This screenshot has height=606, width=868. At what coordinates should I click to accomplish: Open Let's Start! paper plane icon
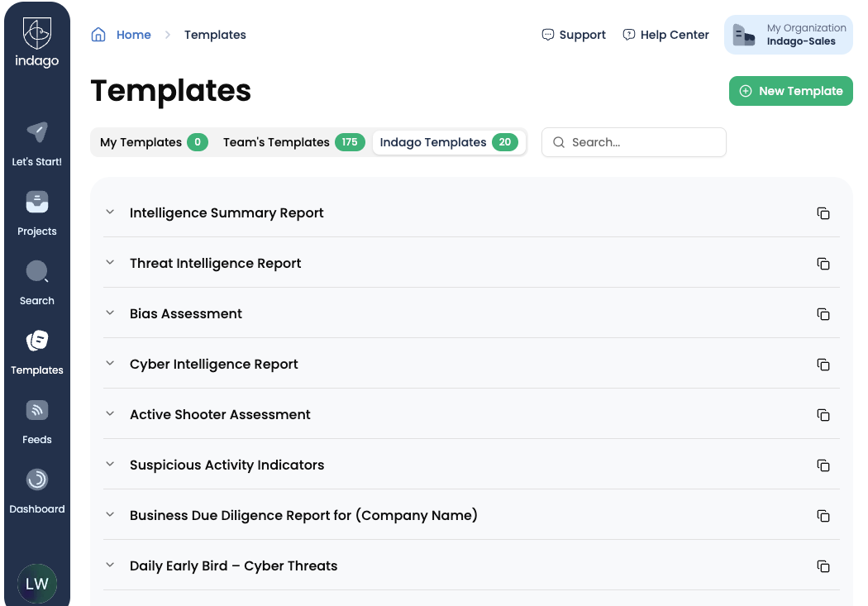pyautogui.click(x=37, y=131)
